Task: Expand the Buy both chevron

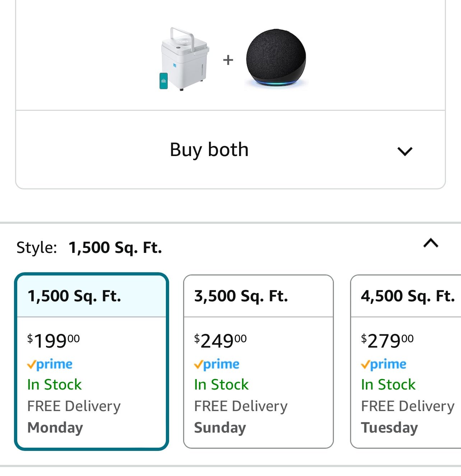Action: point(405,151)
